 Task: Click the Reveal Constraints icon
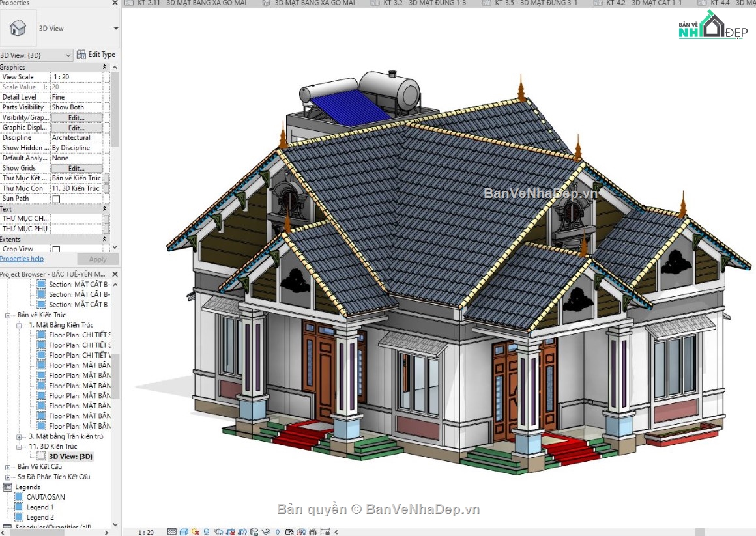[325, 531]
